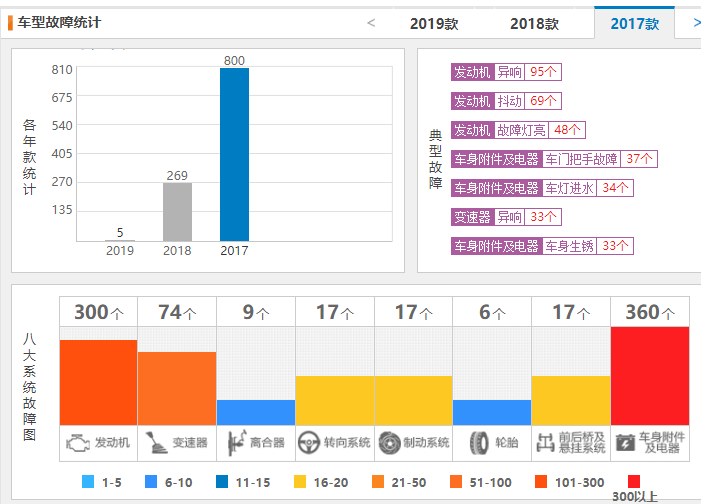The height and width of the screenshot is (504, 701).
Task: Click the 360个 body accessories count
Action: click(x=650, y=312)
